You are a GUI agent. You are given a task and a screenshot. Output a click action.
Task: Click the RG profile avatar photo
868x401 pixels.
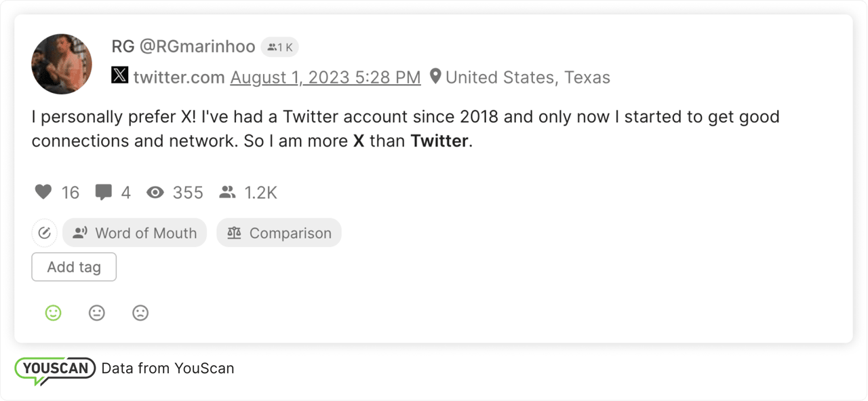pyautogui.click(x=62, y=64)
